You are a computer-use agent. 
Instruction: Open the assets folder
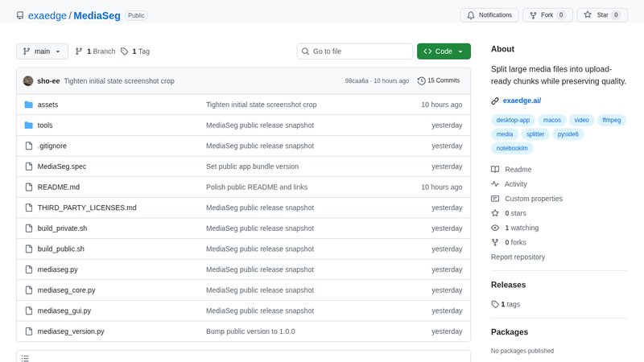point(47,105)
